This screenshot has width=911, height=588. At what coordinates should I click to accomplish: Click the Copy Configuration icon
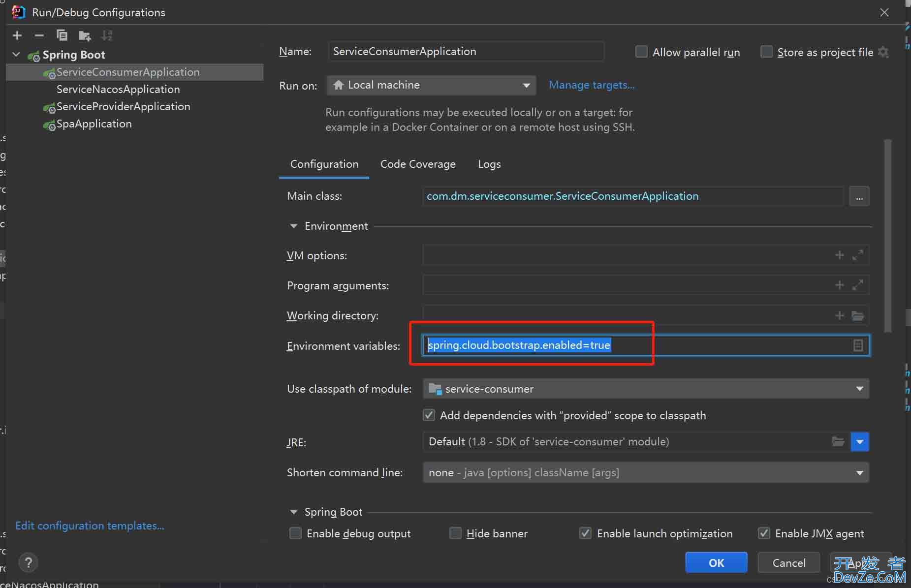click(62, 35)
